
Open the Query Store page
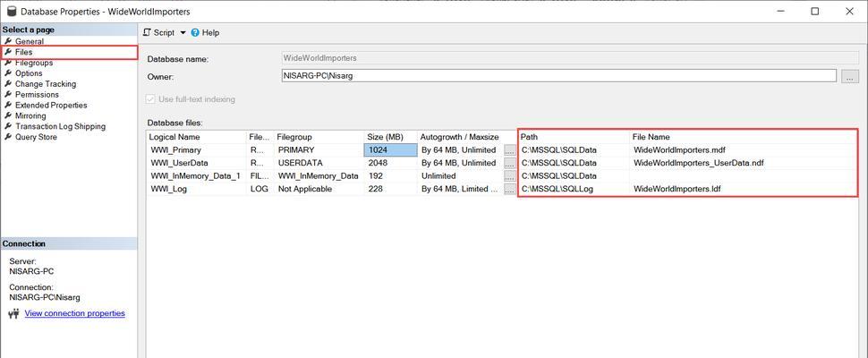pyautogui.click(x=36, y=137)
